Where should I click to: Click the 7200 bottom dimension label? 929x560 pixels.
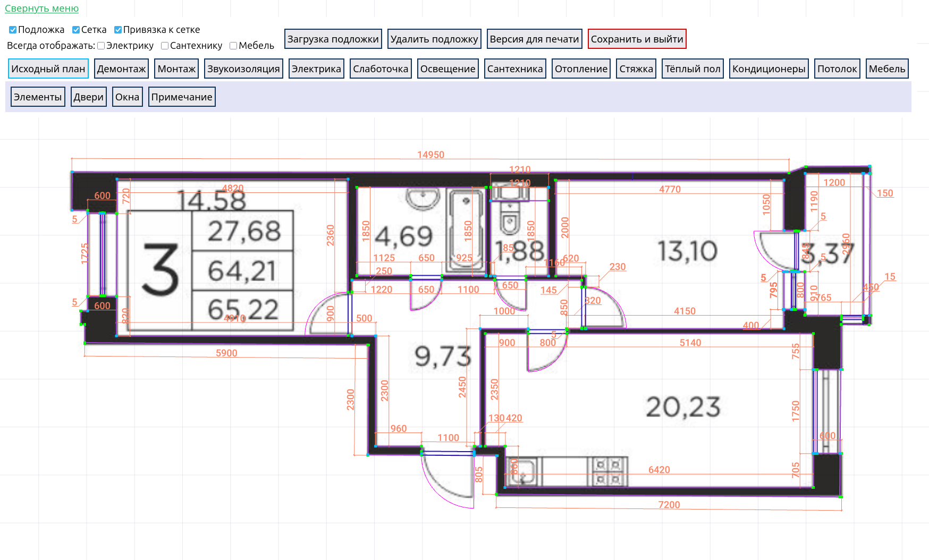coord(669,505)
